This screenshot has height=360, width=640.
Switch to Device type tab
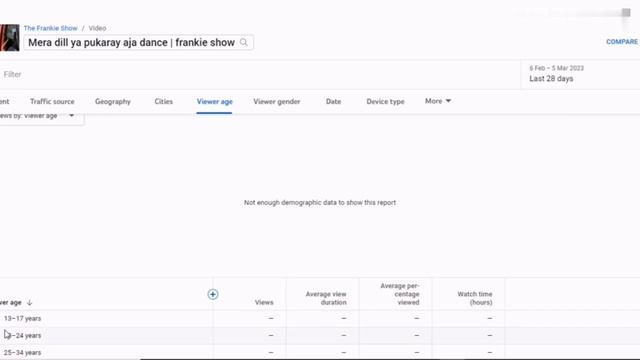(x=385, y=102)
